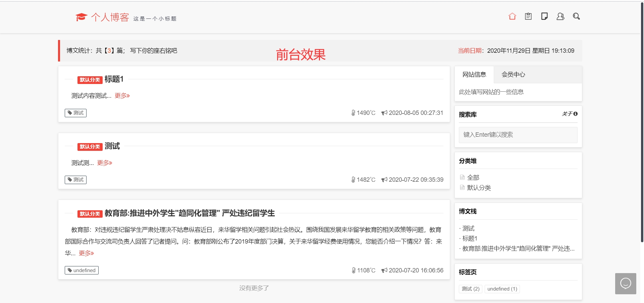644x303 pixels.
Task: Open the 教育部 article title link
Action: coord(190,213)
